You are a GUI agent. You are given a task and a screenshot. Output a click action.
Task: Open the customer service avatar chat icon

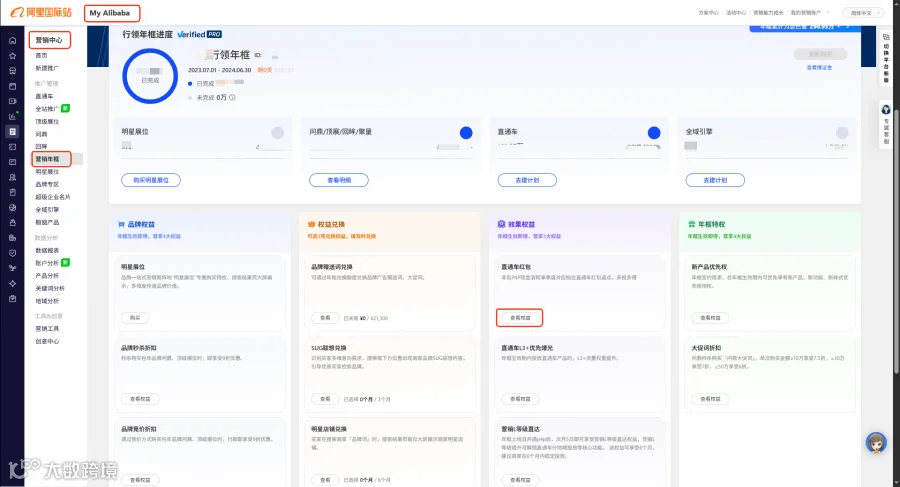point(876,443)
